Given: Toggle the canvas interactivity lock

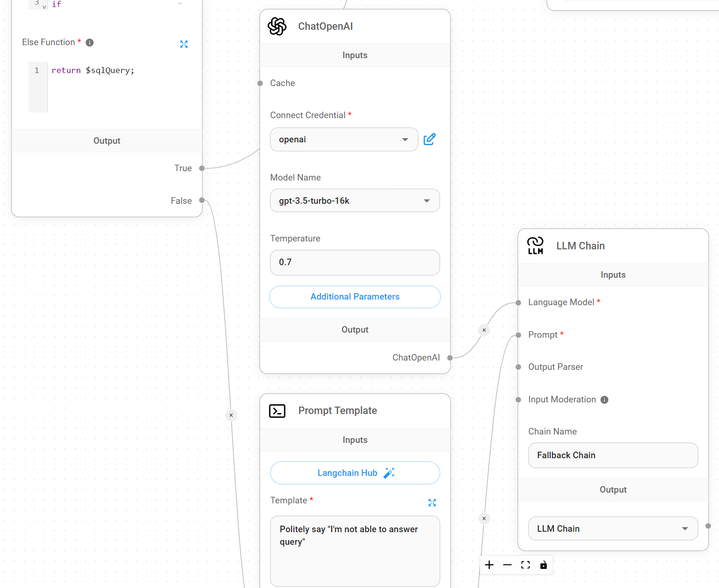Looking at the screenshot, I should point(543,565).
